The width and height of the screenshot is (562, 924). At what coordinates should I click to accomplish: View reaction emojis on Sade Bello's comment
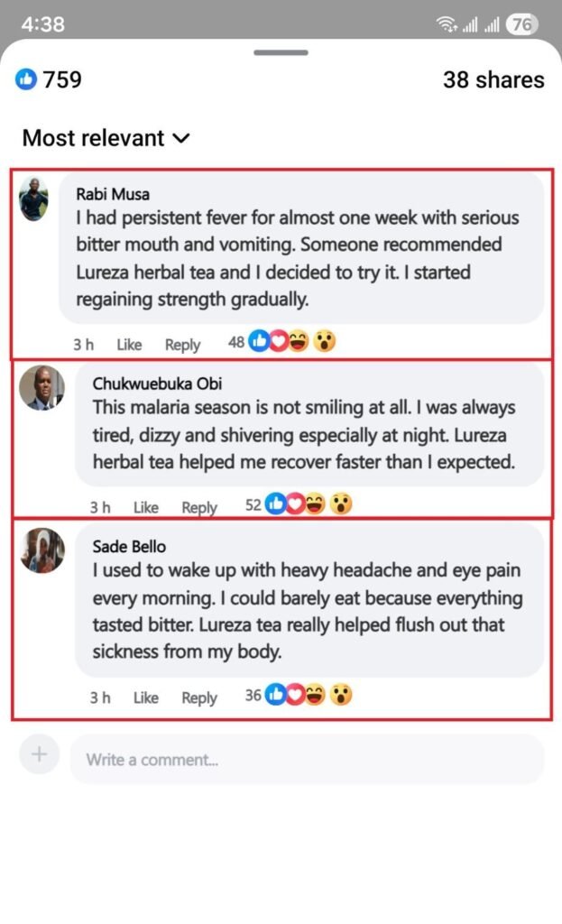309,696
